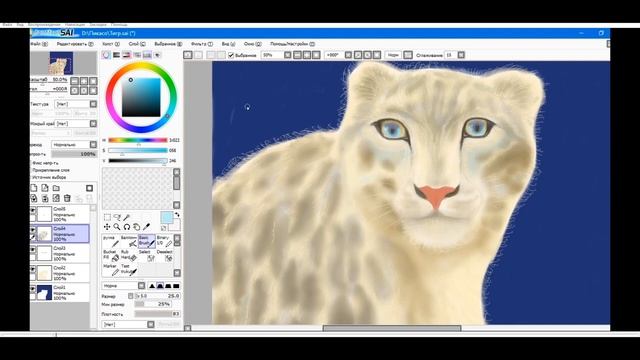Click redo in the top toolbar

point(198,55)
